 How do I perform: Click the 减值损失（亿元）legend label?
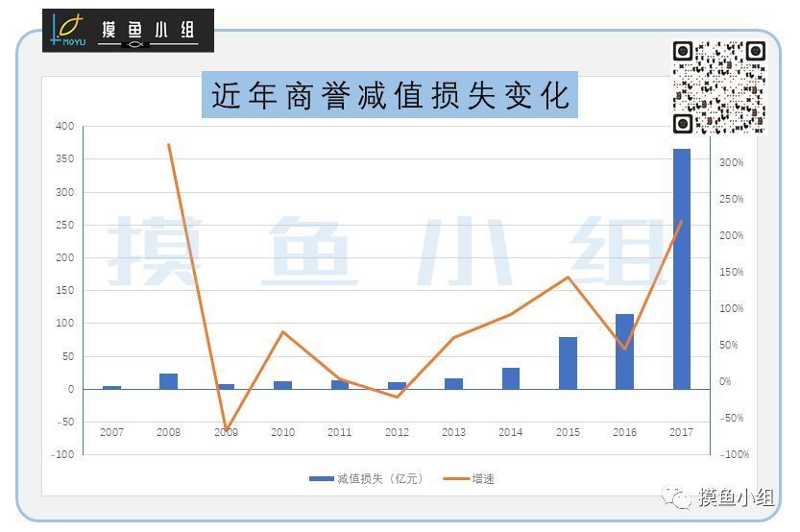pyautogui.click(x=379, y=478)
